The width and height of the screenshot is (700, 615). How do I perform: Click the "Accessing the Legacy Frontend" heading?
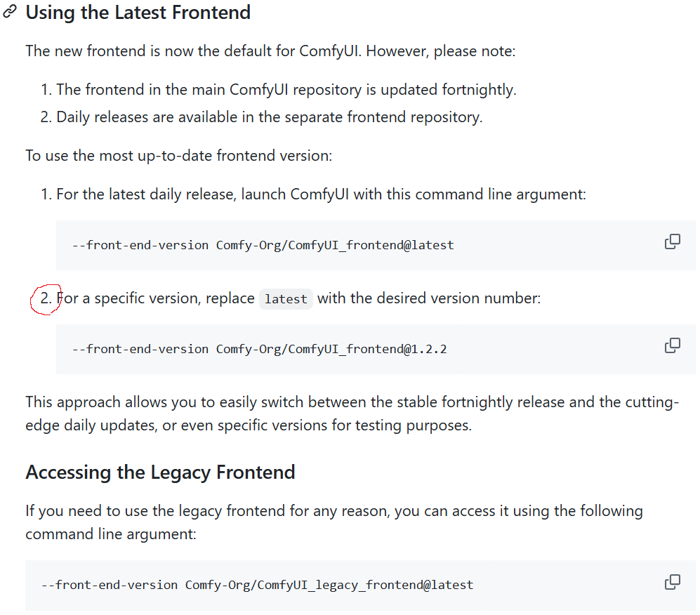[x=160, y=472]
